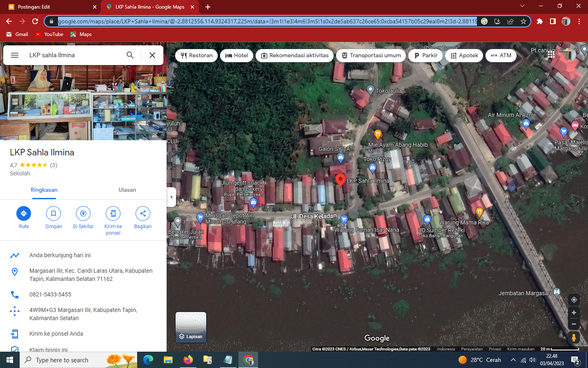The image size is (588, 368).
Task: Click the my location target icon
Action: click(574, 300)
